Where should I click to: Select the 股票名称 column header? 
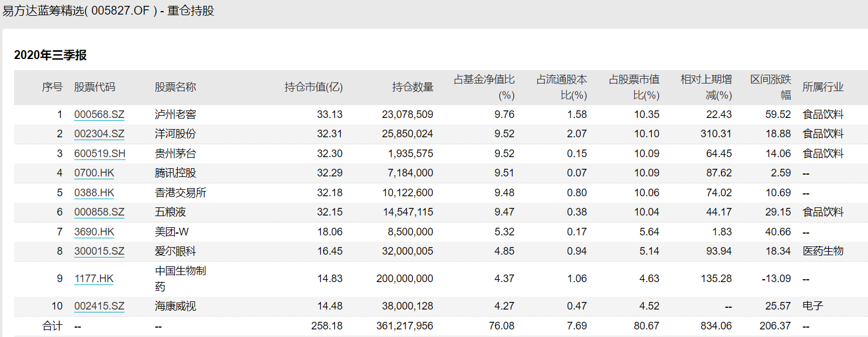click(175, 87)
